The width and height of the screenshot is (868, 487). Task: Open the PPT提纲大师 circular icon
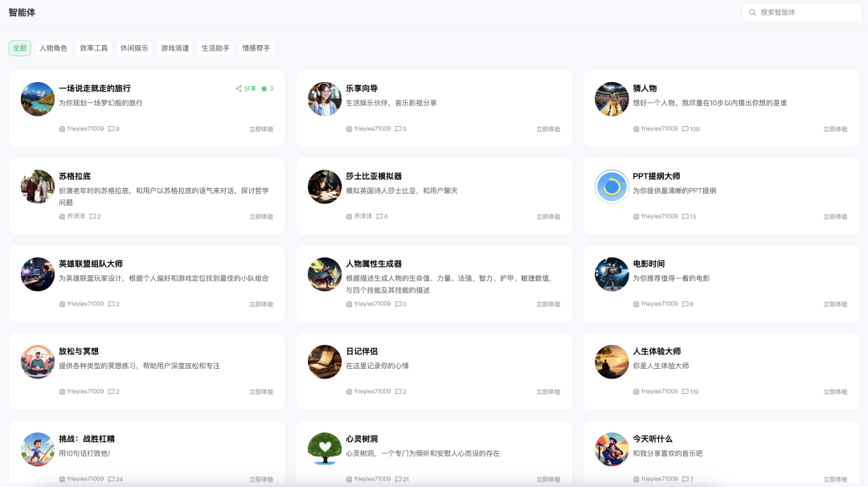[612, 186]
